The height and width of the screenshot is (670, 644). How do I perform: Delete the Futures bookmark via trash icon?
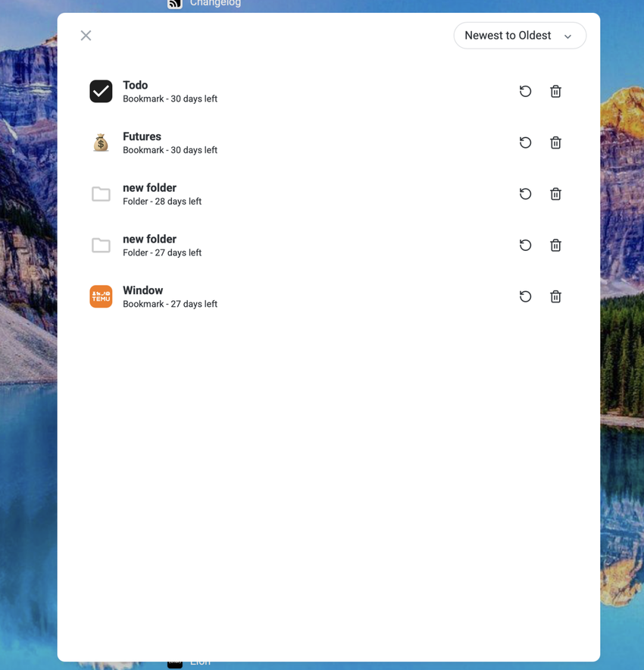pyautogui.click(x=555, y=142)
